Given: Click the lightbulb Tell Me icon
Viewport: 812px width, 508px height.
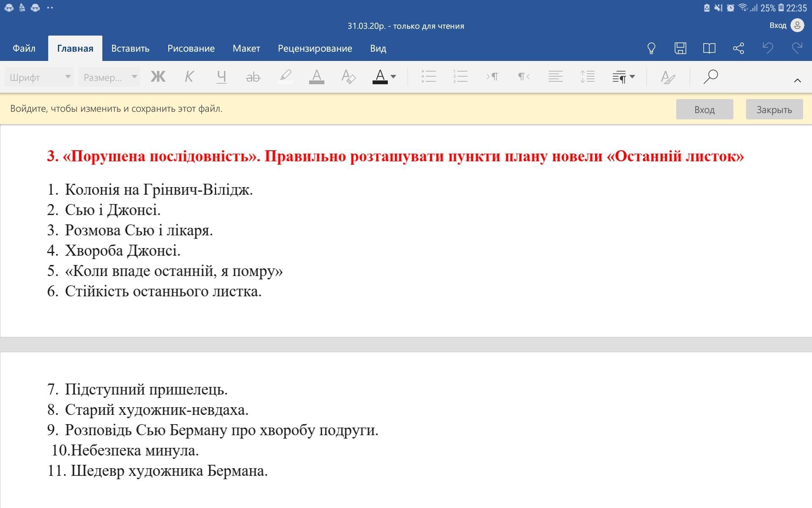Looking at the screenshot, I should [x=651, y=48].
